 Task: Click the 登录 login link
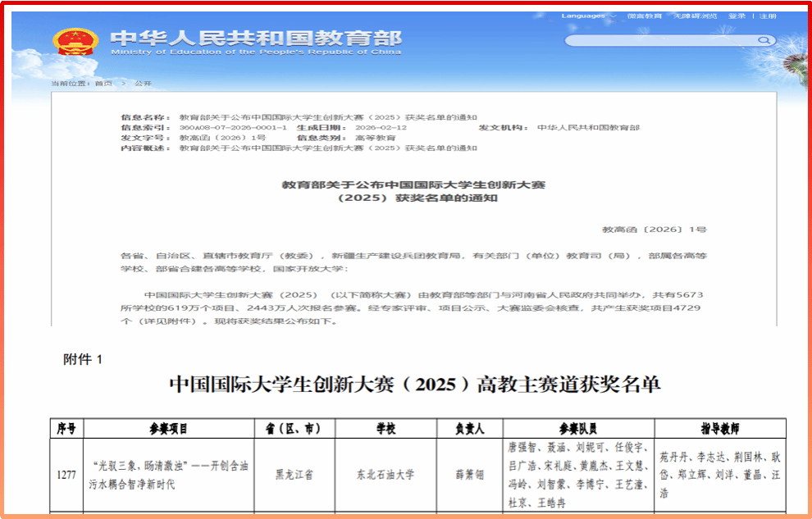pyautogui.click(x=737, y=16)
